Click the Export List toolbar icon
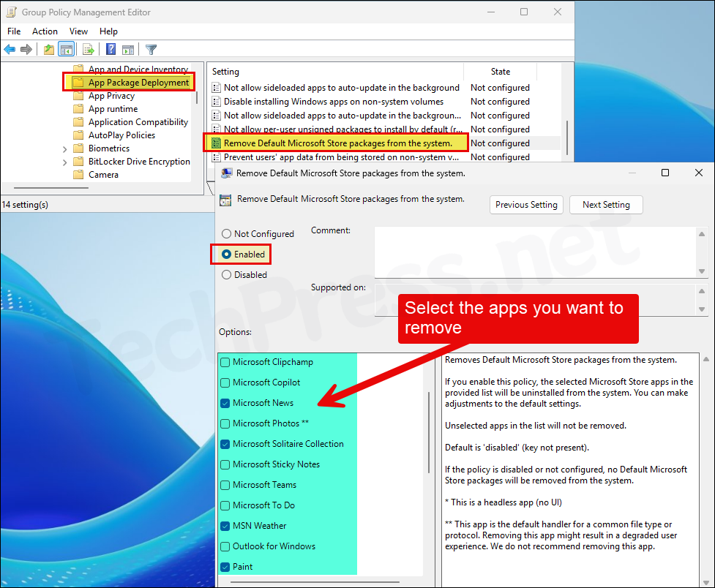The image size is (715, 588). 89,49
